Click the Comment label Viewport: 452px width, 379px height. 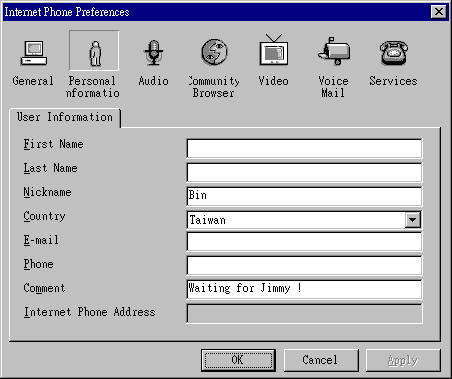(x=44, y=288)
